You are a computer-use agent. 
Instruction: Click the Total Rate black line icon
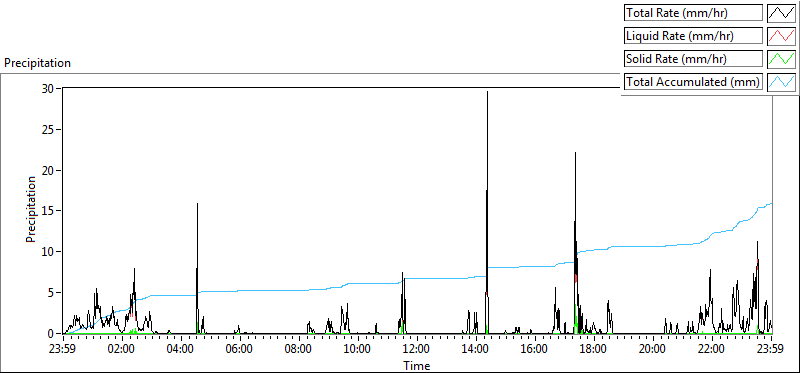(x=781, y=13)
